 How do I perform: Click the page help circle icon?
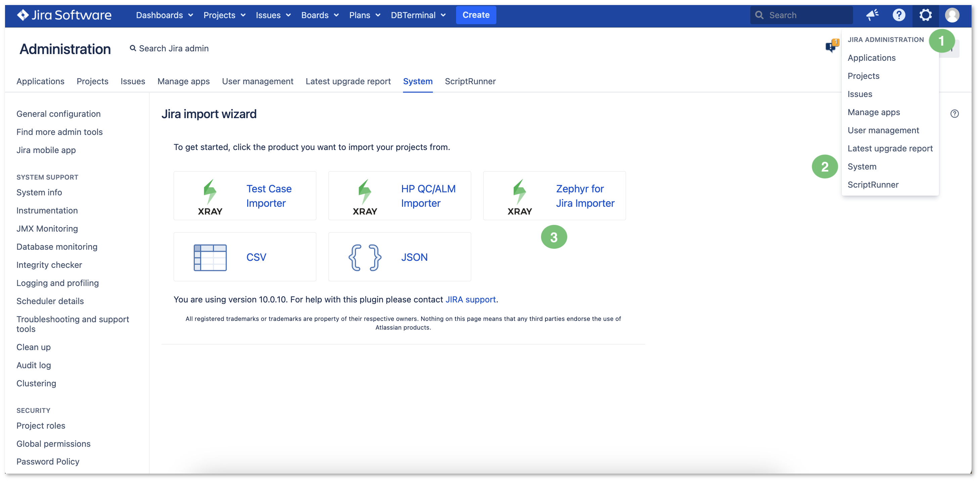[x=954, y=114]
